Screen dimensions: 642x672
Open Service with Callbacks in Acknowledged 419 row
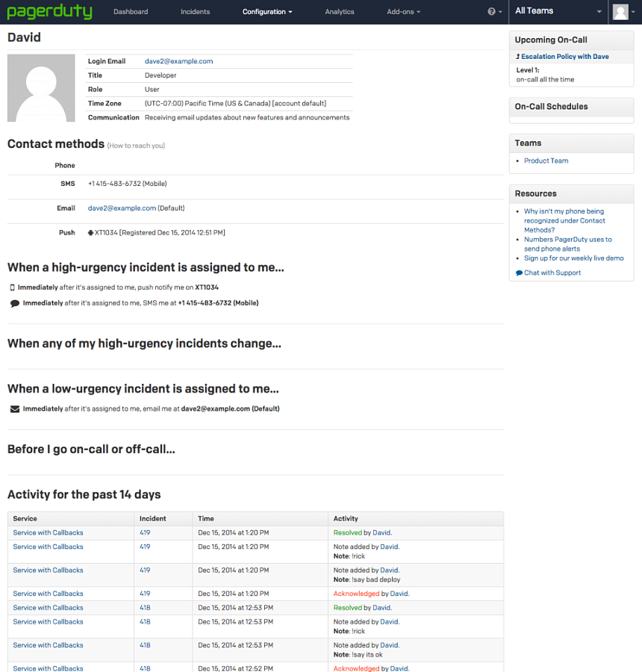click(48, 594)
